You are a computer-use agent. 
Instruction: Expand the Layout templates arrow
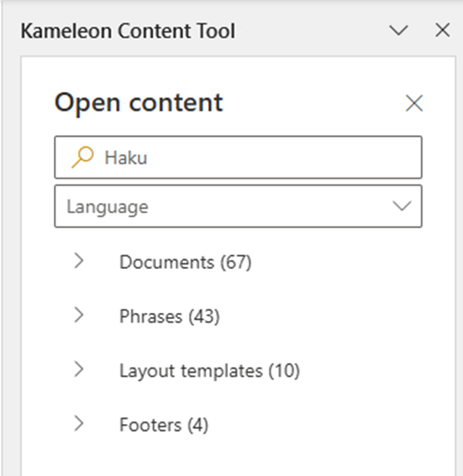[x=79, y=369]
